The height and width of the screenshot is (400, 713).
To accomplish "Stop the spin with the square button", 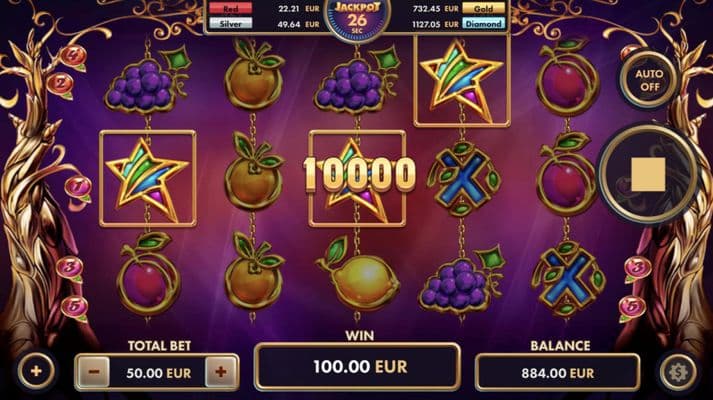I will 648,175.
